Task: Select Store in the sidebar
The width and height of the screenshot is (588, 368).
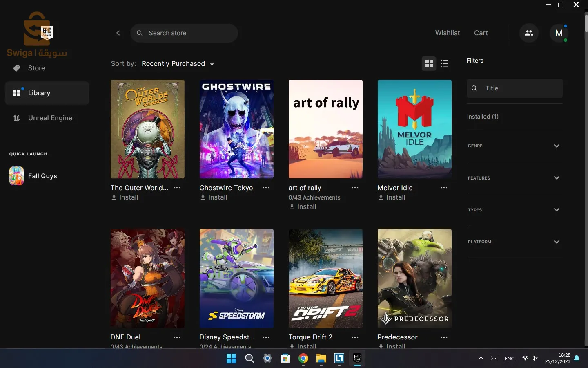Action: (37, 68)
